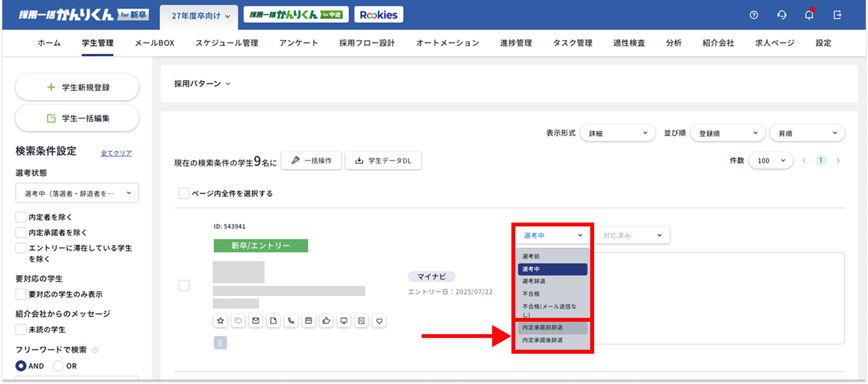The image size is (868, 384).
Task: Click the monitor screen icon on student card
Action: pyautogui.click(x=344, y=321)
